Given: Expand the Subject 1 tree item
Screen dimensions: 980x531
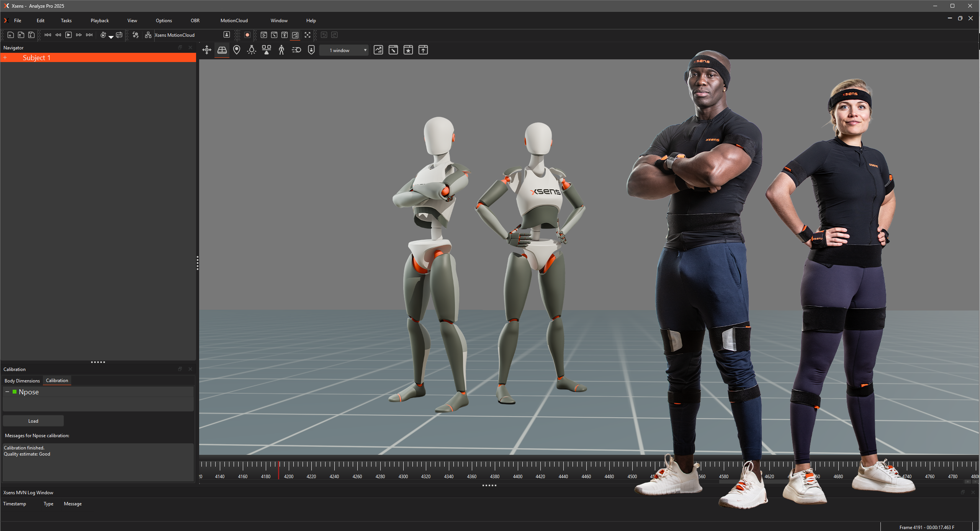Looking at the screenshot, I should coord(5,58).
